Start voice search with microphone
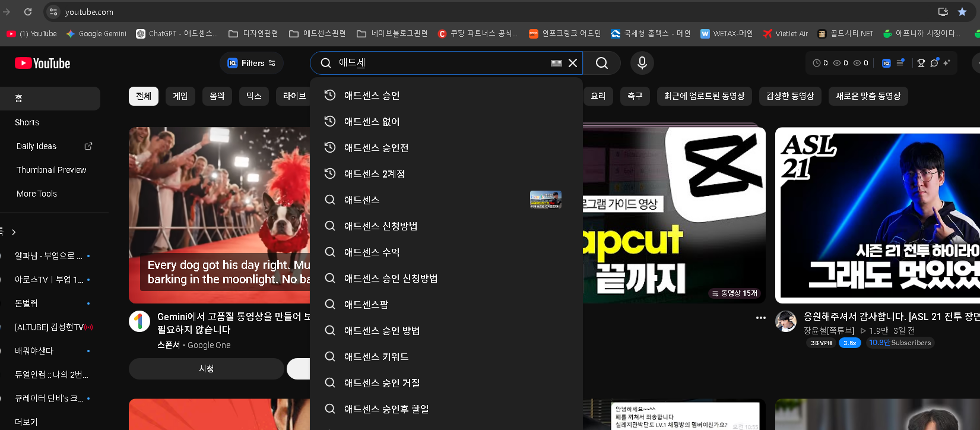 pos(642,63)
